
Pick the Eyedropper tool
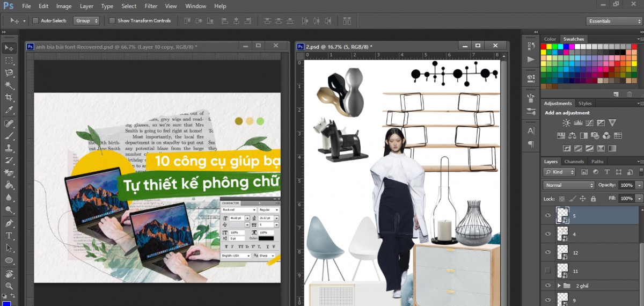[9, 110]
